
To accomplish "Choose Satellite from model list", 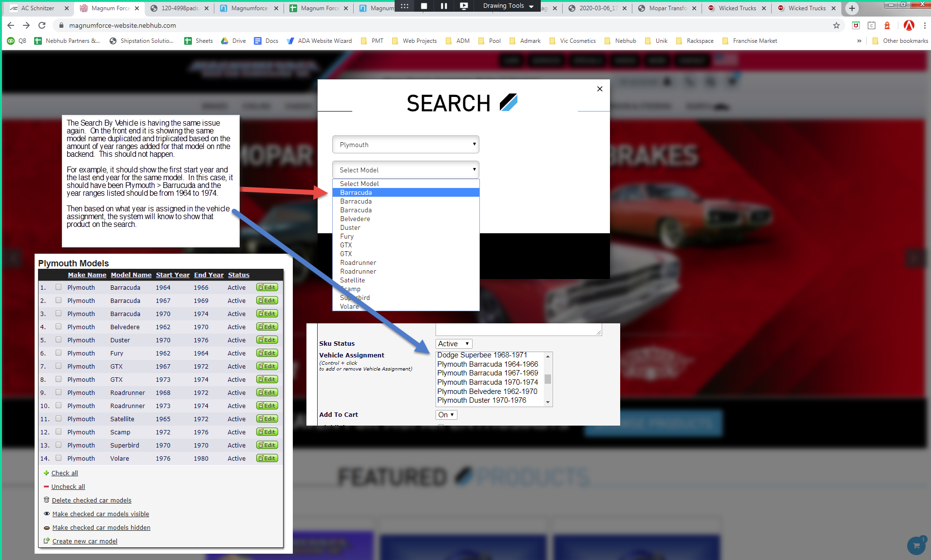I will 406,280.
